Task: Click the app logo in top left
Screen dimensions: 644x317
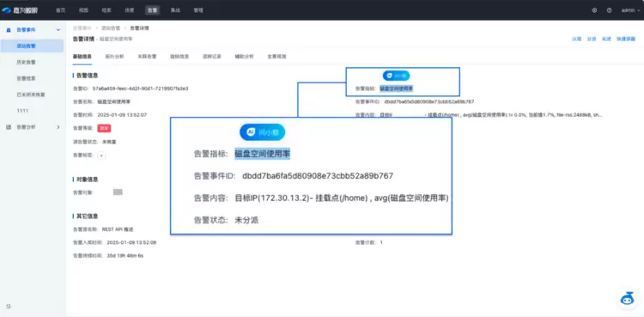Action: (20, 10)
